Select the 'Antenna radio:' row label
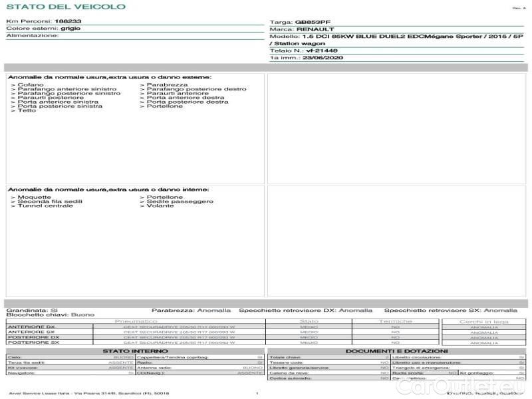532x399 pixels. [154, 368]
